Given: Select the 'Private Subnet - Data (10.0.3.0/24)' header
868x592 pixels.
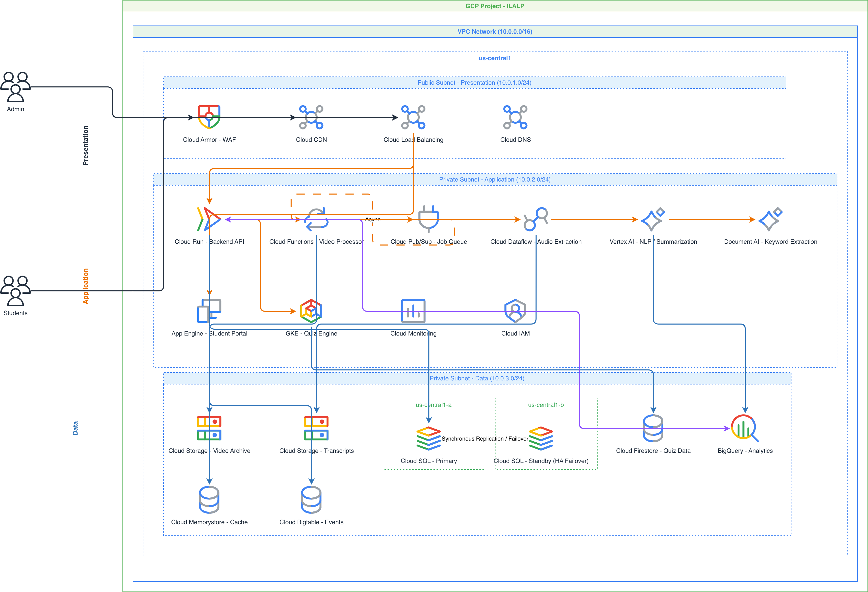Looking at the screenshot, I should pos(477,379).
